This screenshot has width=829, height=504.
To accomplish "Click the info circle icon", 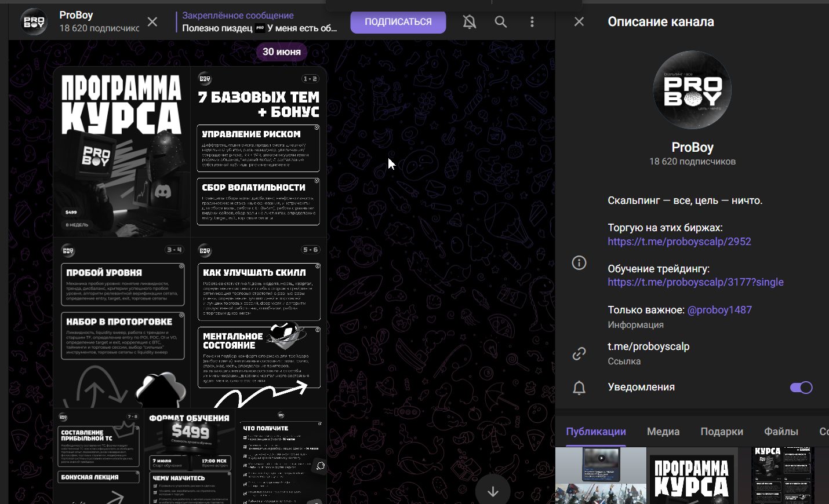I will point(579,263).
